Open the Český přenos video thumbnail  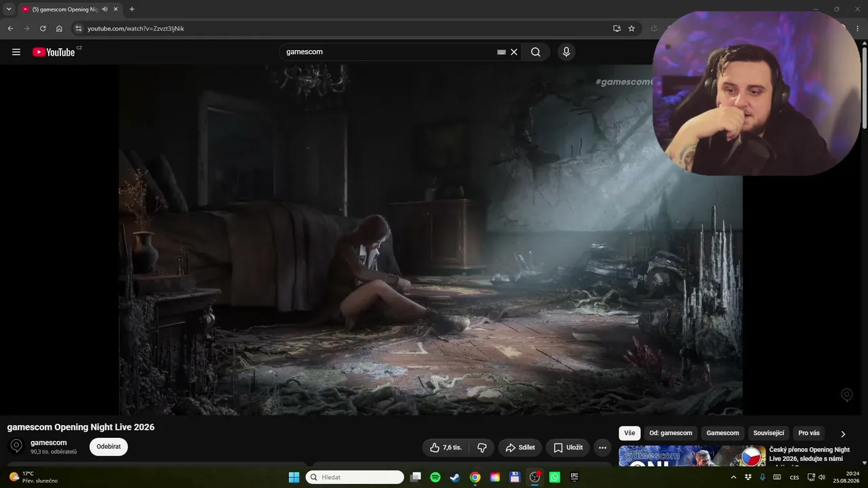(692, 456)
